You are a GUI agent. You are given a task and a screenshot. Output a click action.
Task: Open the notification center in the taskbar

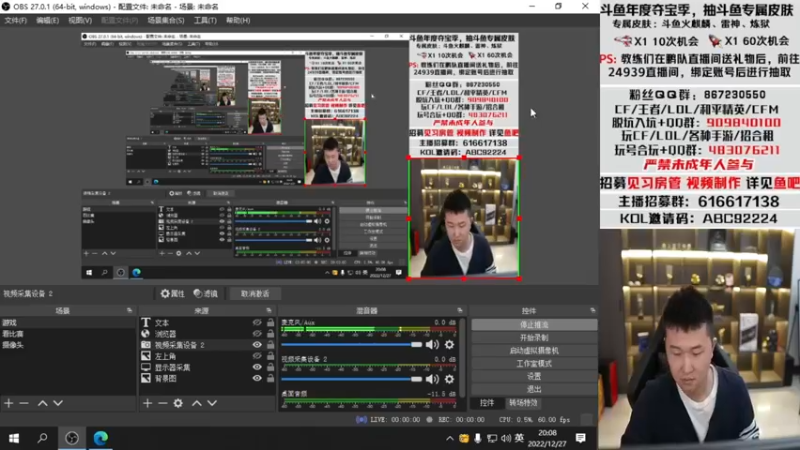(581, 438)
